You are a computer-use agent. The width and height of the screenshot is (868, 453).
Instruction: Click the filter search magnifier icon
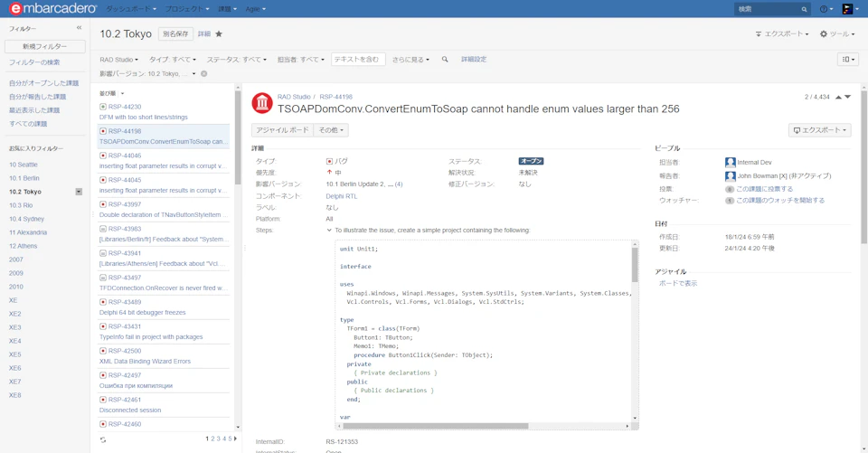coord(445,60)
